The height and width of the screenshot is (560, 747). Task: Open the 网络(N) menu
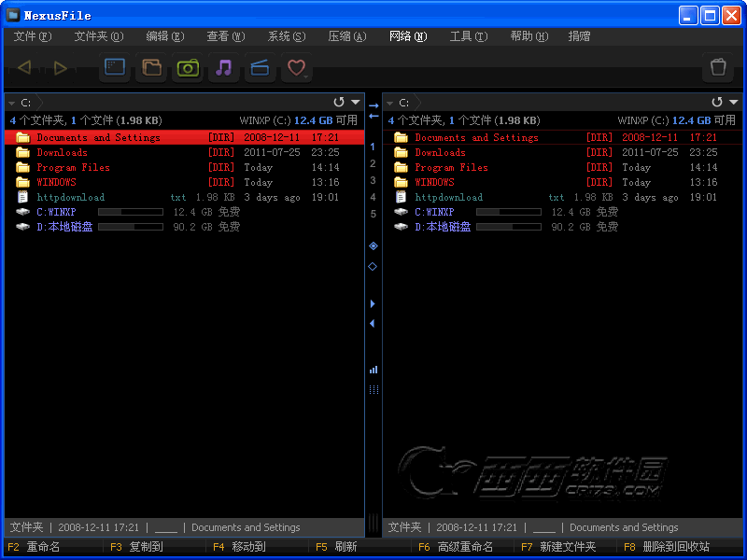coord(408,36)
